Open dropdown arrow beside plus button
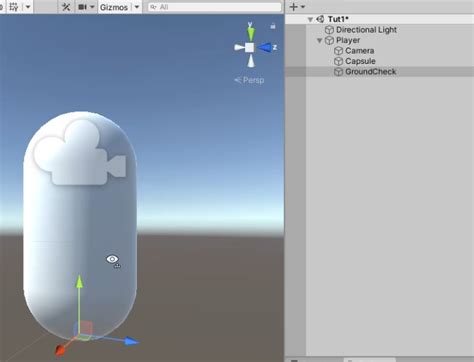 pyautogui.click(x=303, y=7)
